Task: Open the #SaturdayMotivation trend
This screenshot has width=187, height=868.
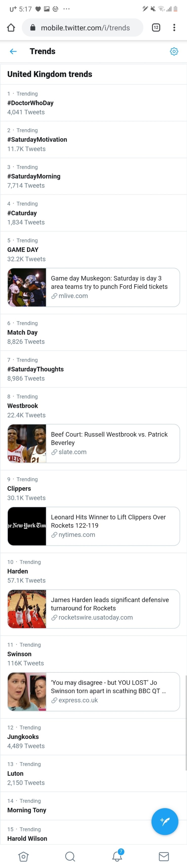Action: point(37,139)
